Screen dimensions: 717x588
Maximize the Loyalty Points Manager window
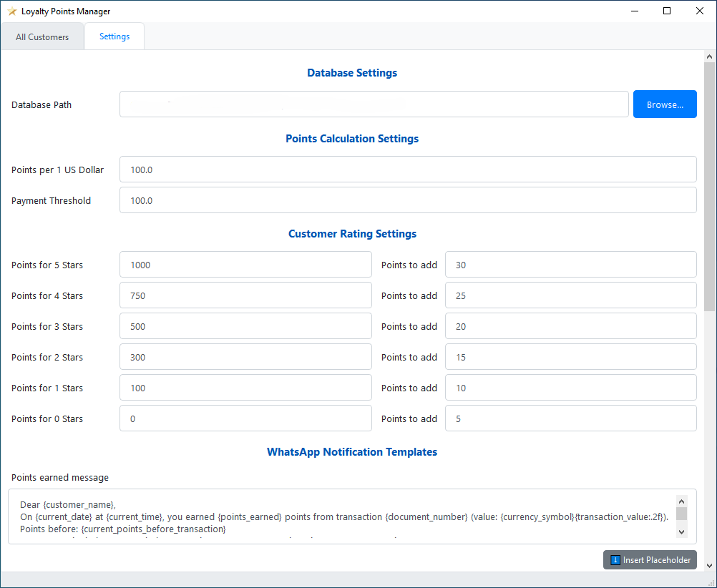pos(667,11)
